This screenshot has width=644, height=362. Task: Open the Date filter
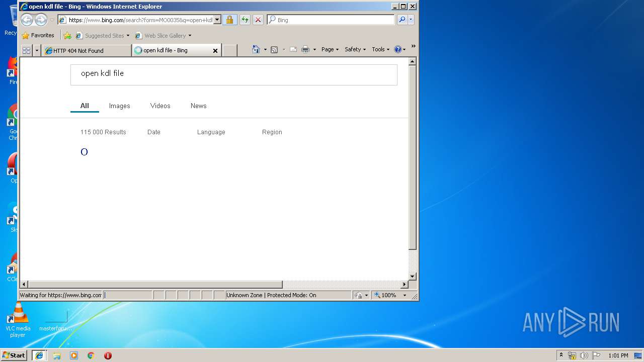click(x=154, y=132)
